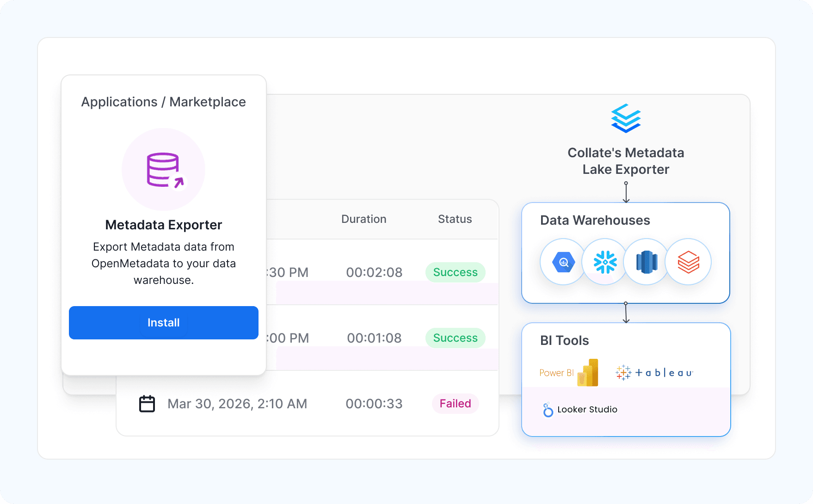
Task: Click the Export Metadata description text
Action: [164, 263]
